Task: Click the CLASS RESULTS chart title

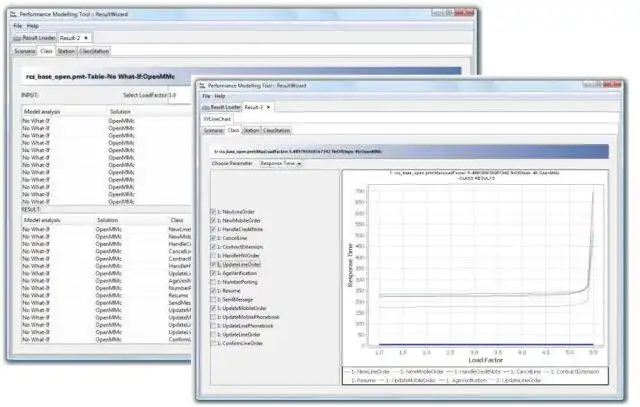Action: coord(476,178)
